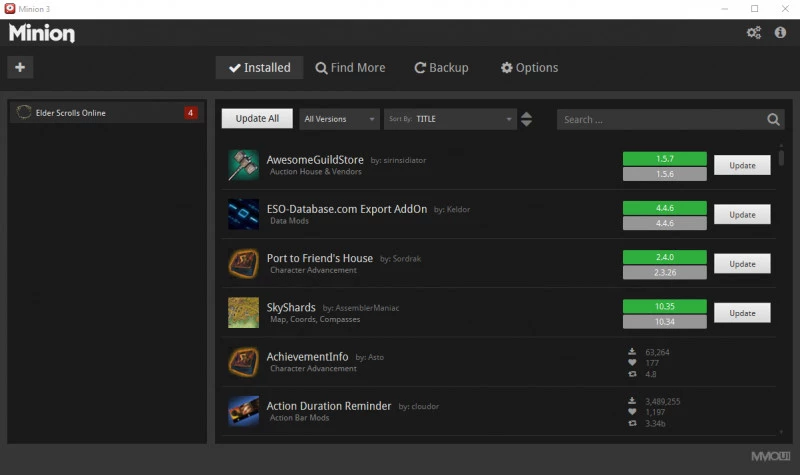Image resolution: width=800 pixels, height=475 pixels.
Task: Click installed version 2.3.26
Action: 664,272
